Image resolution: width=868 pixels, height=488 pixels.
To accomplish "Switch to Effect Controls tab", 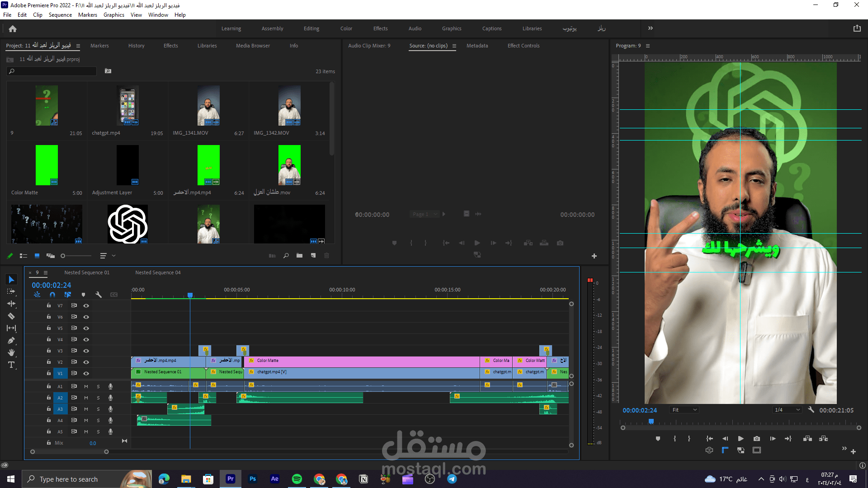I will (523, 46).
